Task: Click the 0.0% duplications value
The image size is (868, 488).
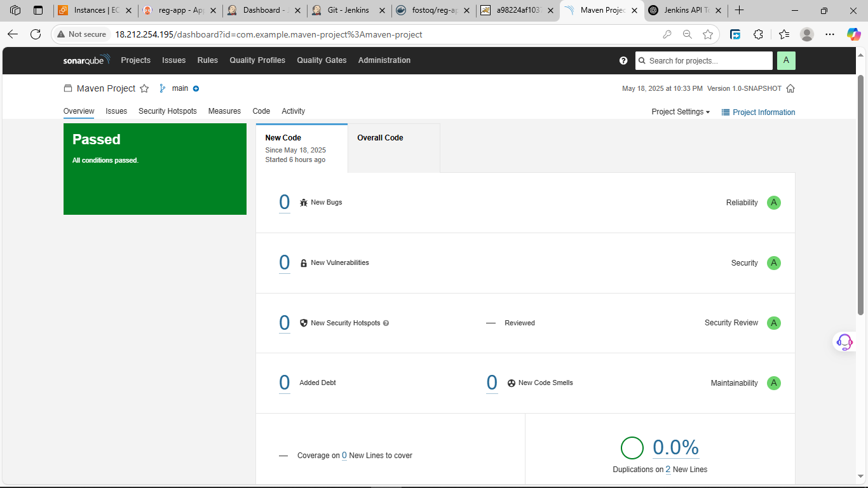Action: (x=676, y=447)
